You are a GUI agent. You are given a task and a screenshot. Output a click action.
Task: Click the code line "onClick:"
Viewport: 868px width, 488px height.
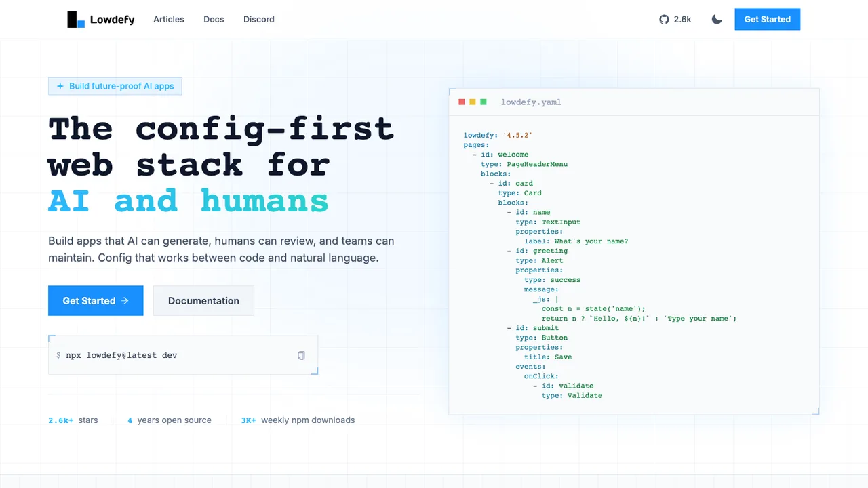click(x=541, y=376)
